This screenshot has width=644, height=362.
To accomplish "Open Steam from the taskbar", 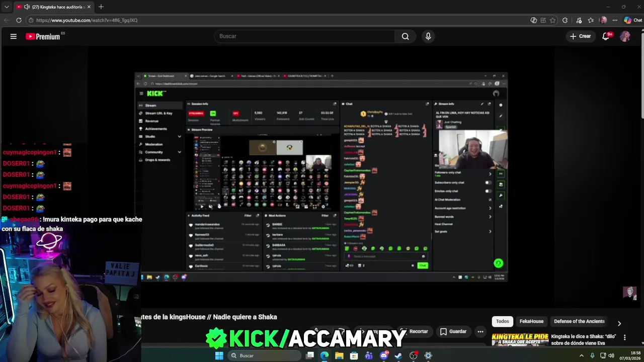I will (398, 355).
